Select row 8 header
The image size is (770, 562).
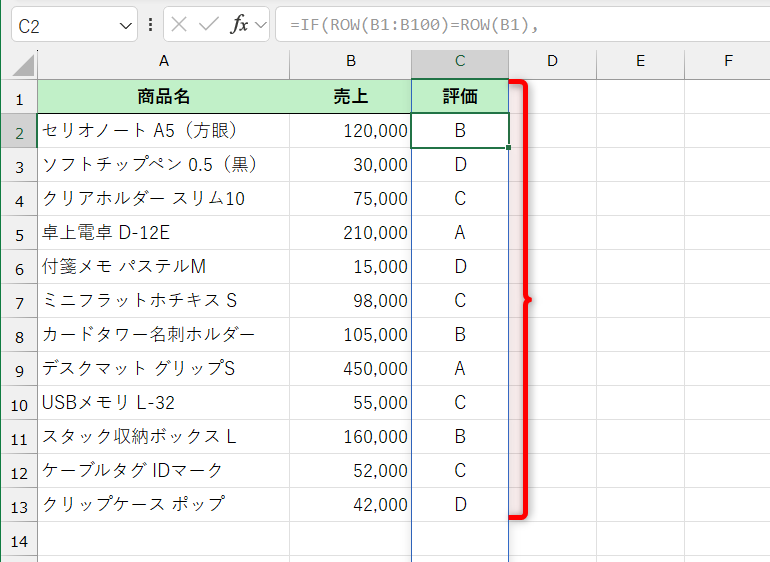(19, 335)
